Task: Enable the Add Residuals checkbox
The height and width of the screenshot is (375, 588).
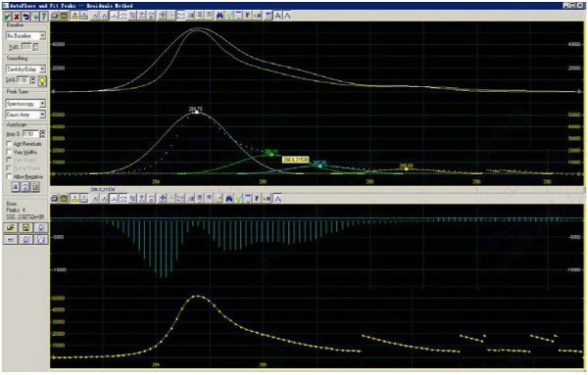Action: 9,144
